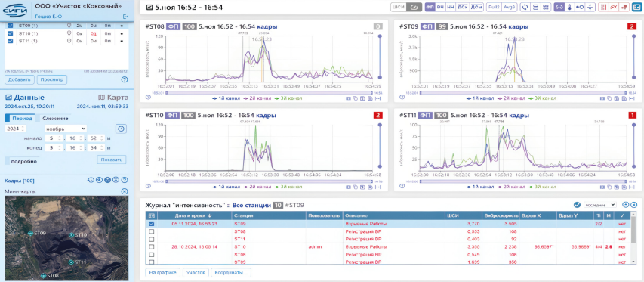This screenshot has width=644, height=282.
Task: Click the refresh arrows icon in the top toolbar
Action: [525, 7]
